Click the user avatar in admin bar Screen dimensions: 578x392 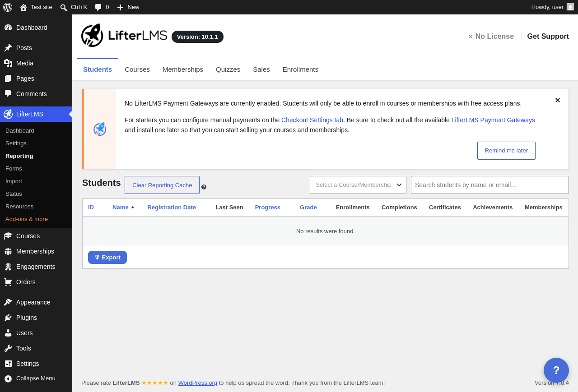coord(570,7)
